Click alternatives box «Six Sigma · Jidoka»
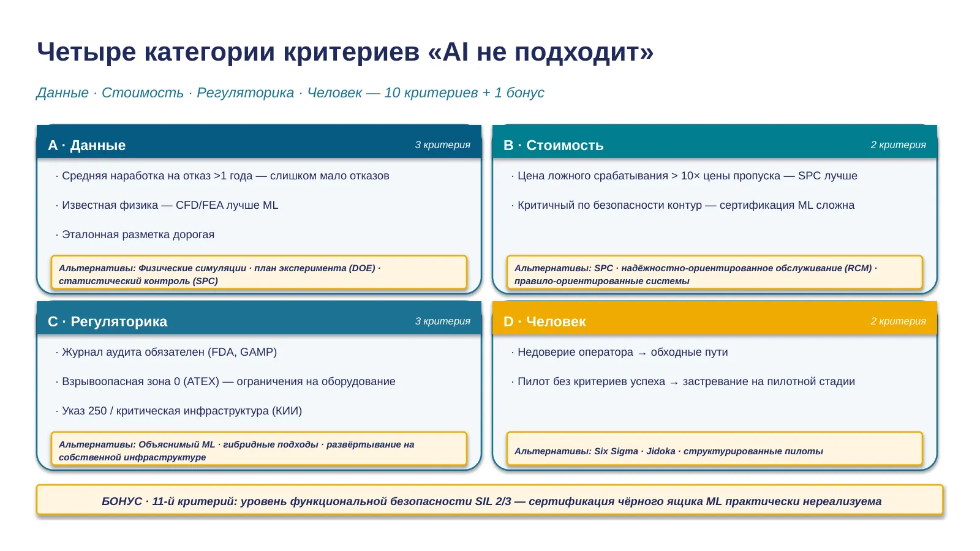The width and height of the screenshot is (980, 551). (x=715, y=449)
